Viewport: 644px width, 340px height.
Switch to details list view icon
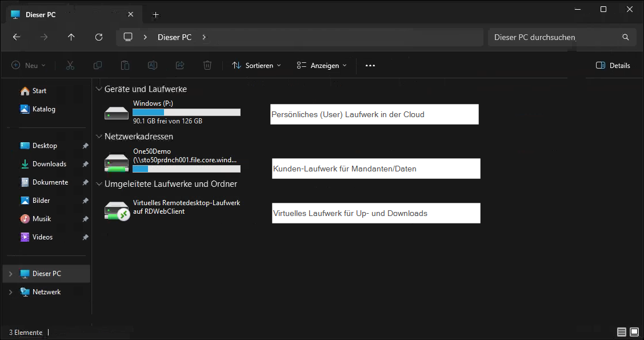pos(622,332)
